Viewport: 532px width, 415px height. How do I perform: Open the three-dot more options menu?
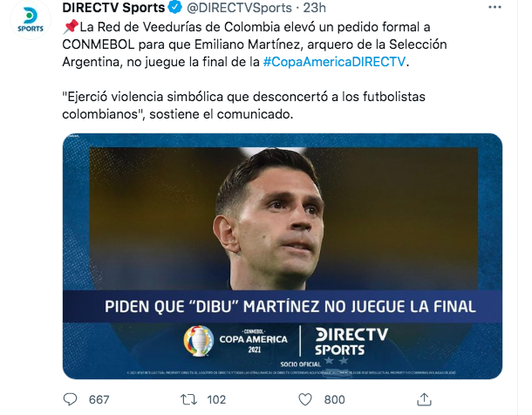tap(494, 8)
